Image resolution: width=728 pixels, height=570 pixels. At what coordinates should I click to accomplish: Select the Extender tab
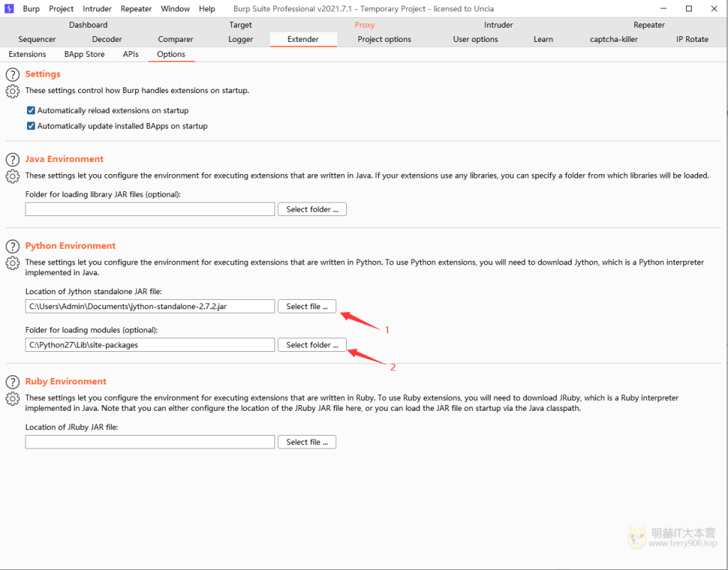[x=303, y=40]
